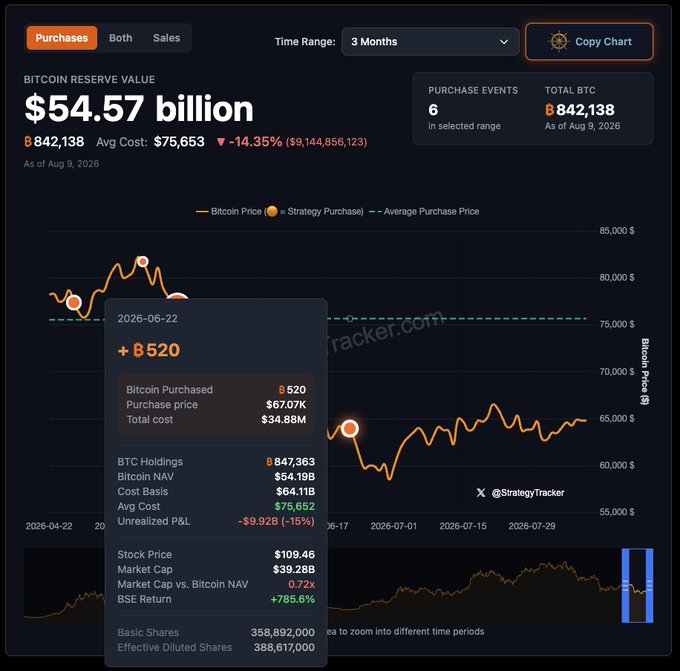
Task: Click the $54.57 billion reserve value
Action: [139, 108]
